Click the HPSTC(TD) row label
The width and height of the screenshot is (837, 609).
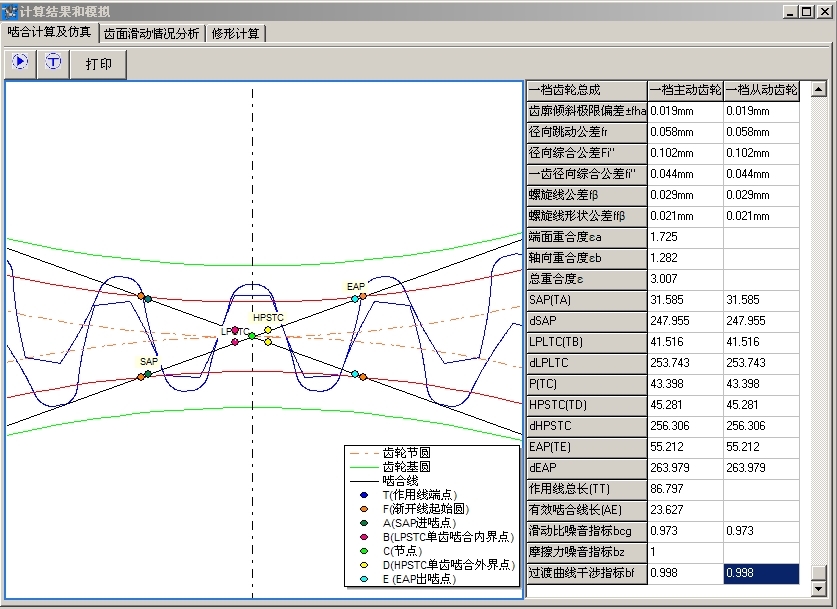click(x=586, y=405)
